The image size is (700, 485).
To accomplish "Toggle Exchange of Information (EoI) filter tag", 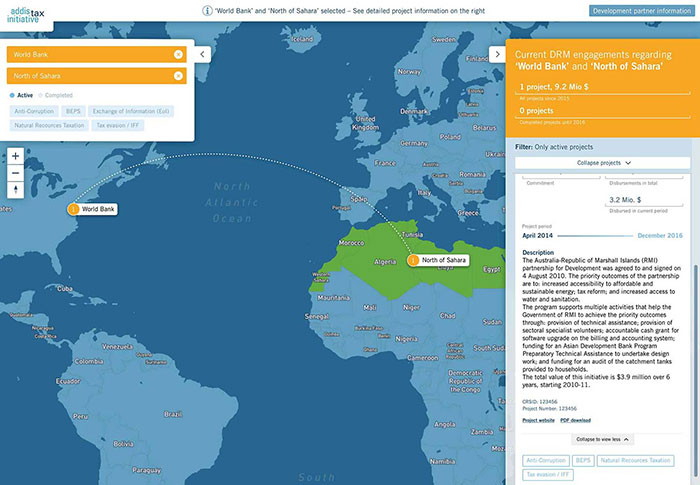I will (x=131, y=111).
